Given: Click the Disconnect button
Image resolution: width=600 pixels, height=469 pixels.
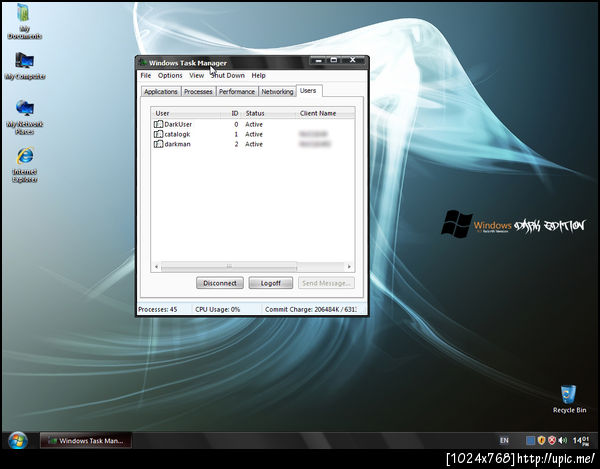Looking at the screenshot, I should pos(220,283).
